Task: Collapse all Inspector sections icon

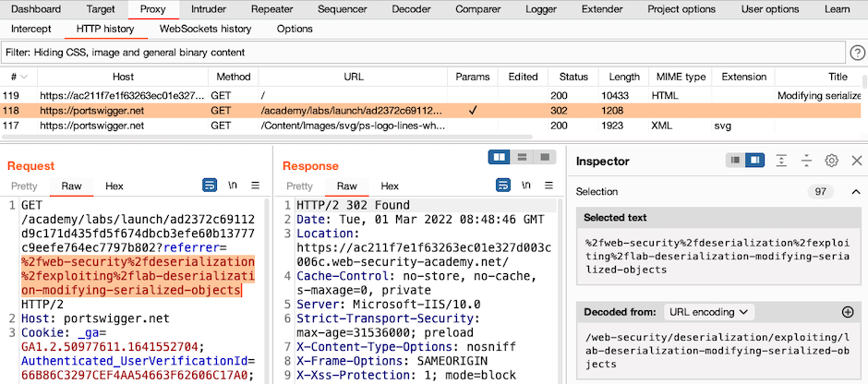Action: (x=806, y=161)
